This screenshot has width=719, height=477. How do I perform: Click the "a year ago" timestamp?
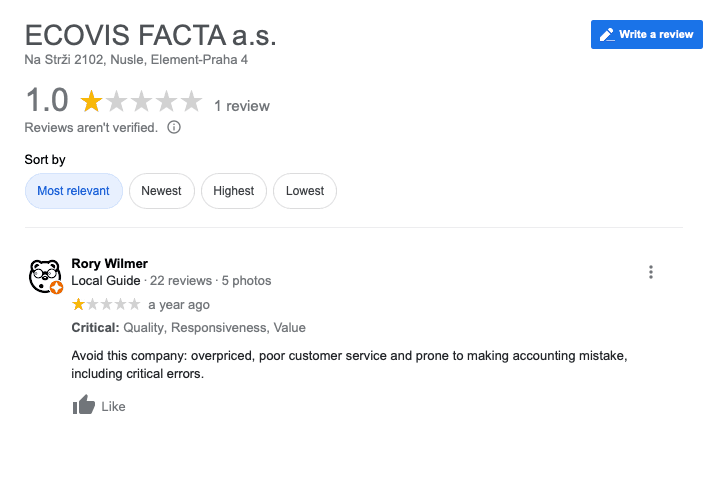(x=179, y=305)
